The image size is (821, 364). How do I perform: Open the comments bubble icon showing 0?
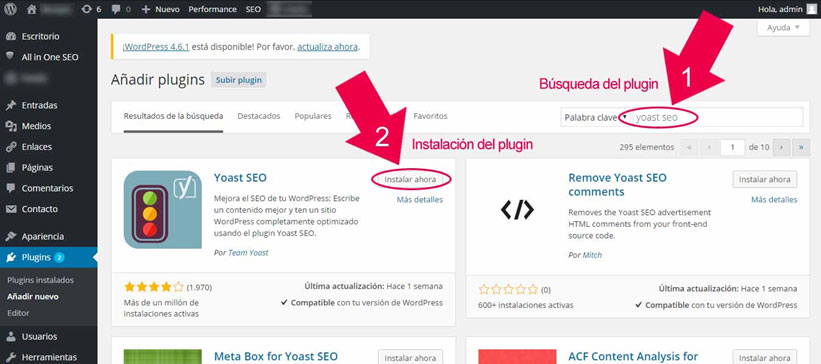click(115, 9)
